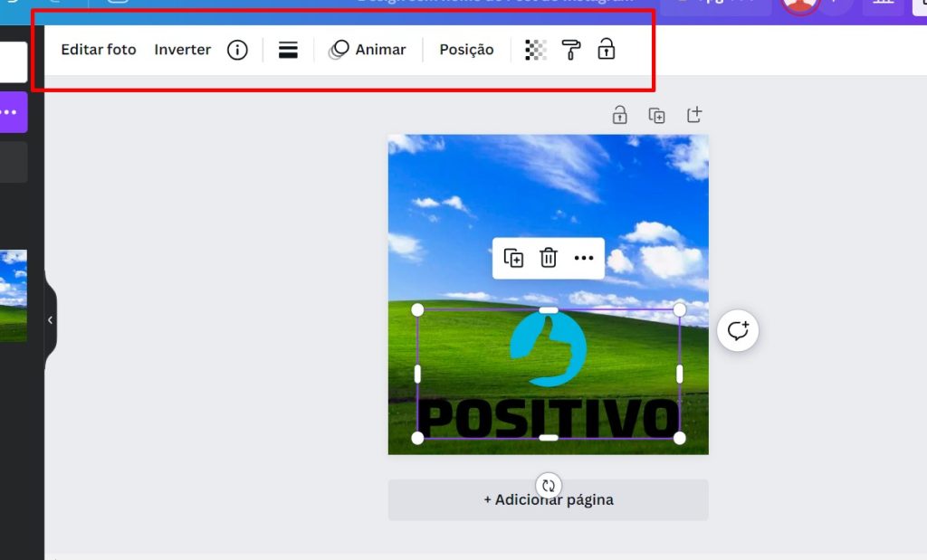This screenshot has width=927, height=560.
Task: Select the page thumbnail in the left sidebar
Action: click(13, 296)
